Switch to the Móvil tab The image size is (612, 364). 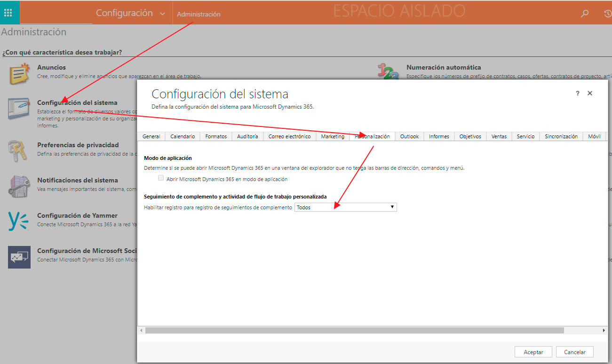(x=595, y=136)
